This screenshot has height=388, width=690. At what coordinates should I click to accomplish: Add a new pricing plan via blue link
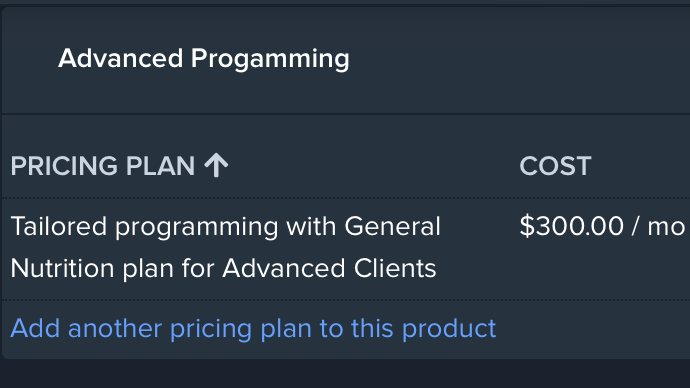253,328
